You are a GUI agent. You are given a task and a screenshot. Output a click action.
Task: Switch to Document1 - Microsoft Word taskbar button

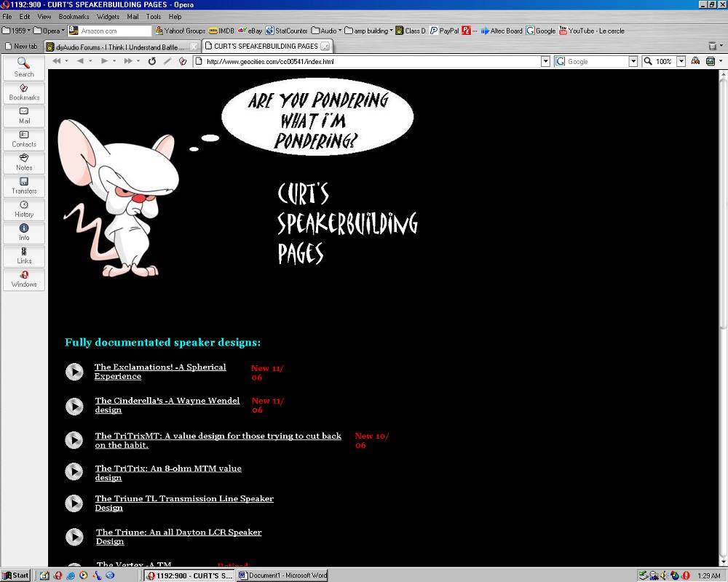coord(282,575)
